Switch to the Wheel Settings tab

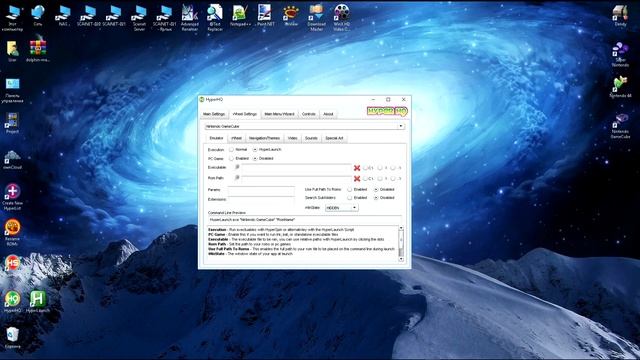coord(244,114)
